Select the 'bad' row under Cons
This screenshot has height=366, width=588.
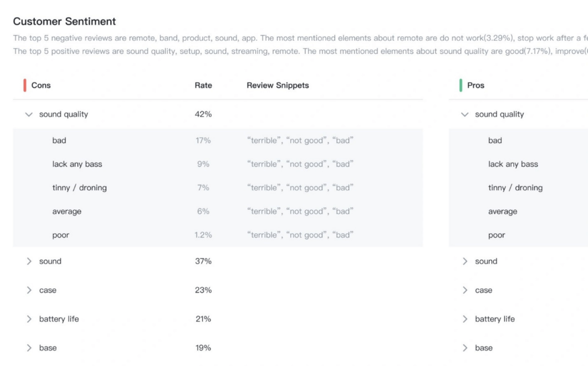[x=218, y=140]
